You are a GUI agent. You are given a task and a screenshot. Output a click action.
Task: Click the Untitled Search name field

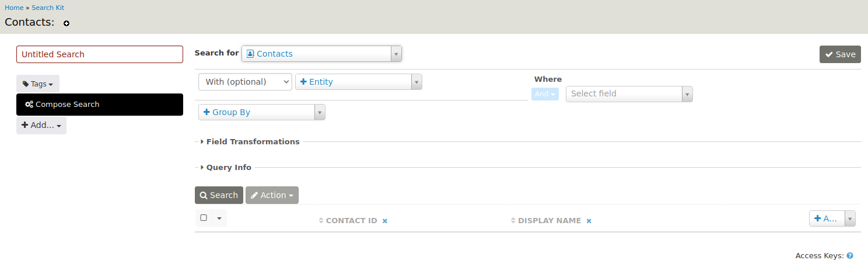(x=100, y=54)
